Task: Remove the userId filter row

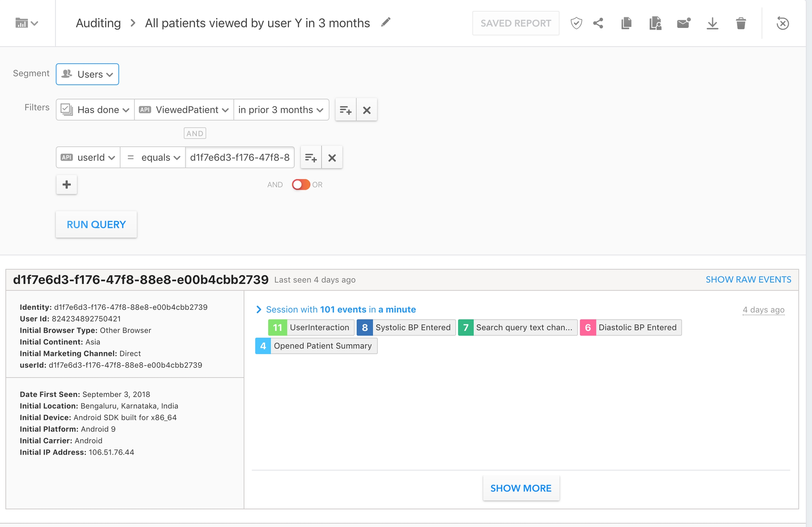Action: [332, 158]
